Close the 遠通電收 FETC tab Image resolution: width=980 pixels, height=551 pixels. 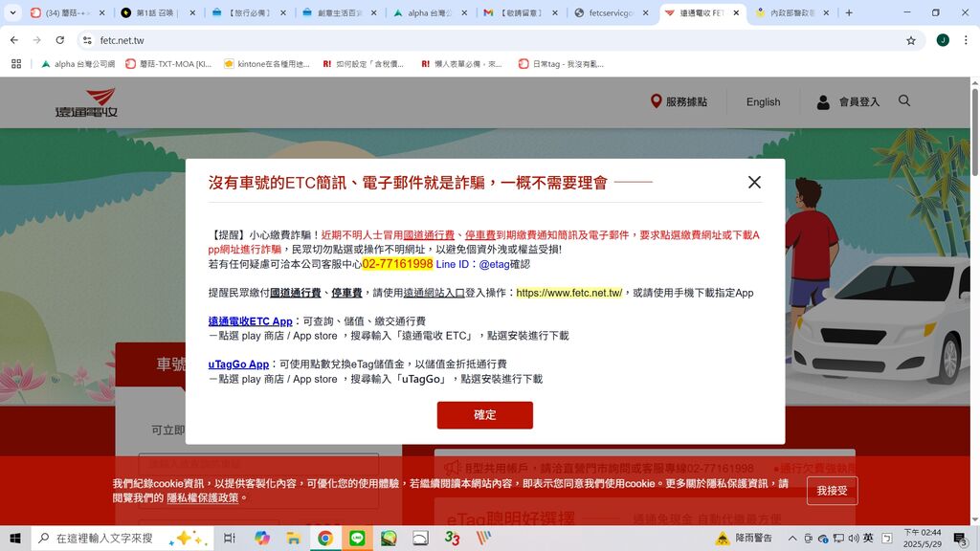736,12
